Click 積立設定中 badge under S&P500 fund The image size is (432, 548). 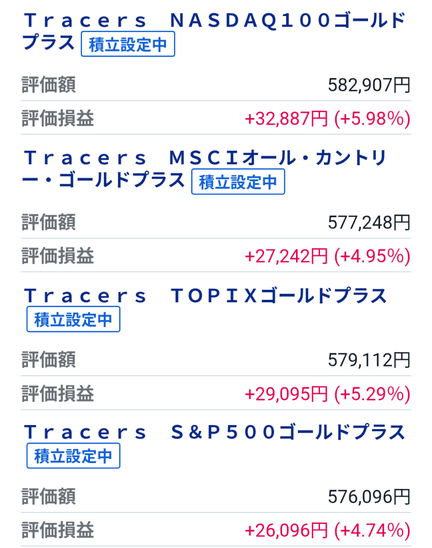[x=73, y=456]
